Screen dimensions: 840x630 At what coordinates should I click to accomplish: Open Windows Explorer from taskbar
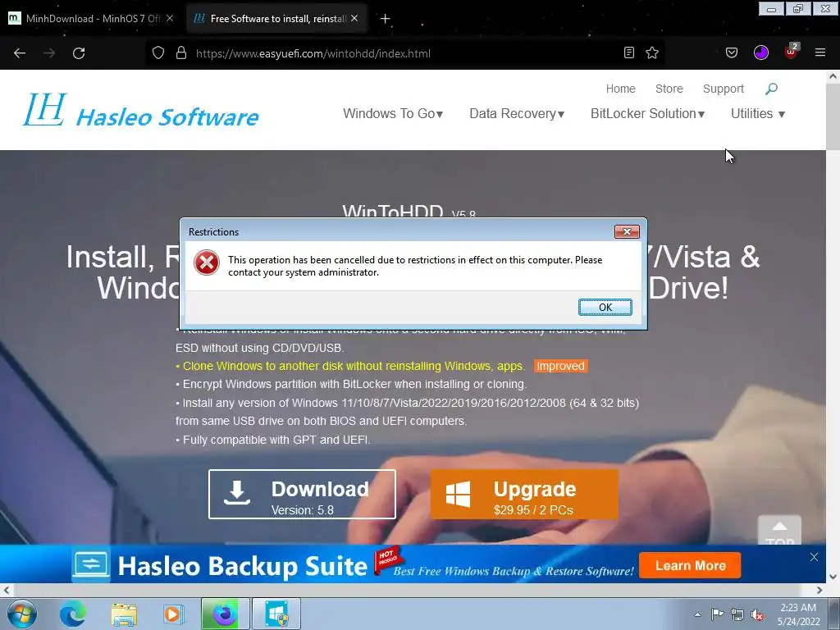coord(124,614)
